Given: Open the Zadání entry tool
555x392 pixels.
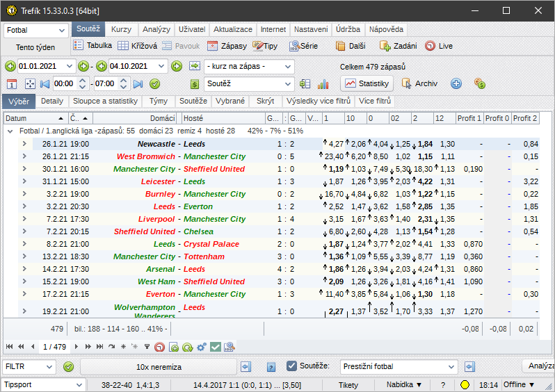Looking at the screenshot, I should [x=399, y=46].
